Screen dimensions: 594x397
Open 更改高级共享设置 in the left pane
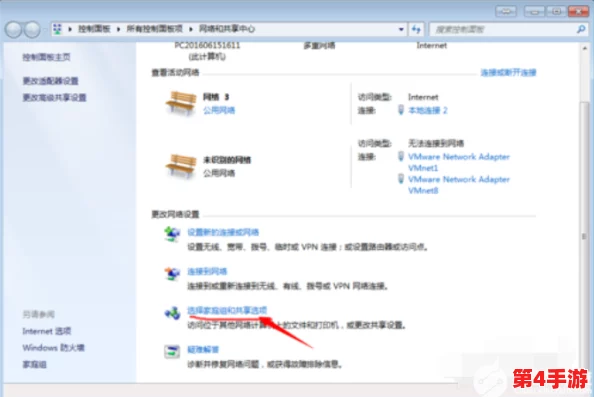click(55, 97)
